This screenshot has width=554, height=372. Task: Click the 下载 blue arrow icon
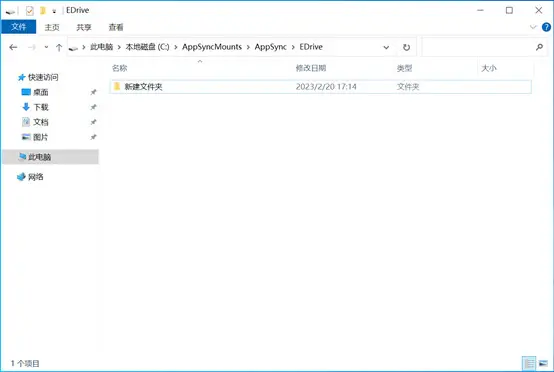coord(26,107)
